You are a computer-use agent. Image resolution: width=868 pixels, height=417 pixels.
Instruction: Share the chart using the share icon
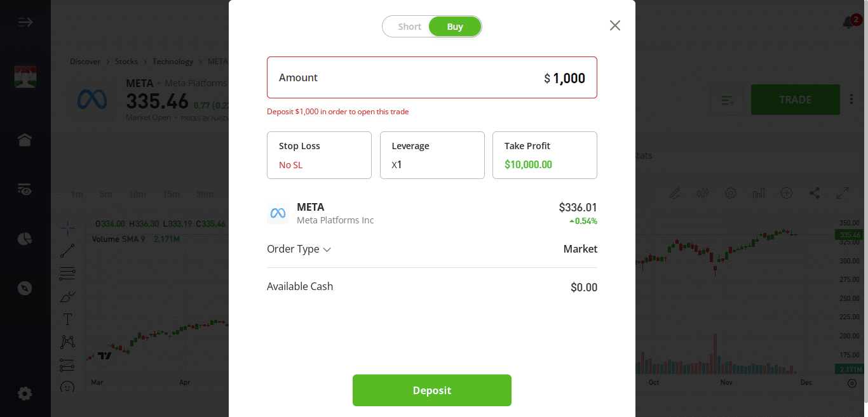(815, 193)
